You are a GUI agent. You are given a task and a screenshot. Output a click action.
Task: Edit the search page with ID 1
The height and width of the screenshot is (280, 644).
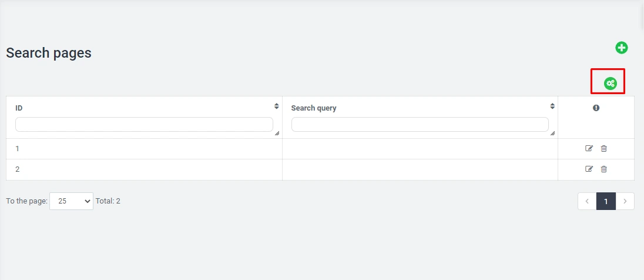(589, 149)
